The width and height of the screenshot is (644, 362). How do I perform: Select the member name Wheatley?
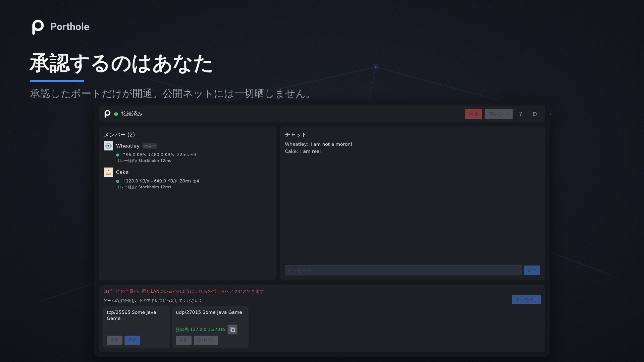(x=128, y=146)
